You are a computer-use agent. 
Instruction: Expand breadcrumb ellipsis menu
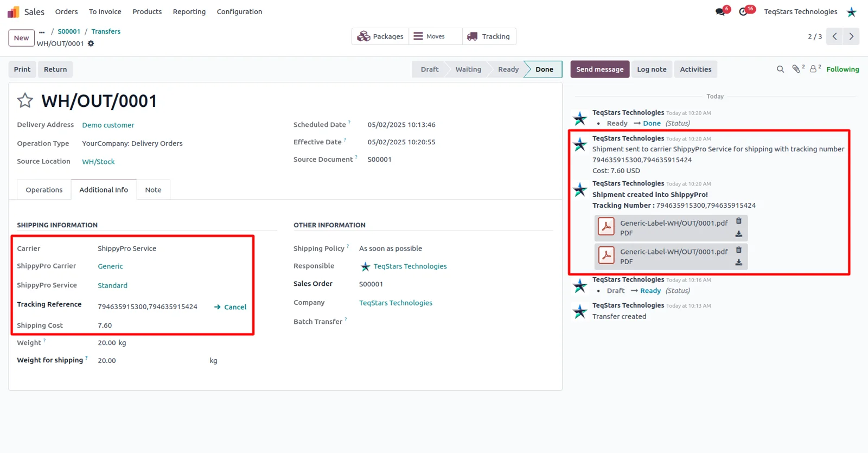pos(42,31)
